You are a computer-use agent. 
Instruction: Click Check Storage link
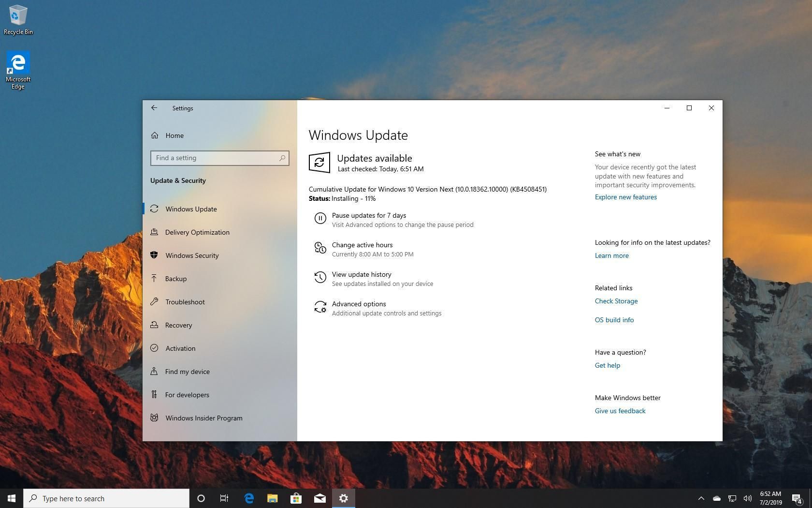(616, 301)
